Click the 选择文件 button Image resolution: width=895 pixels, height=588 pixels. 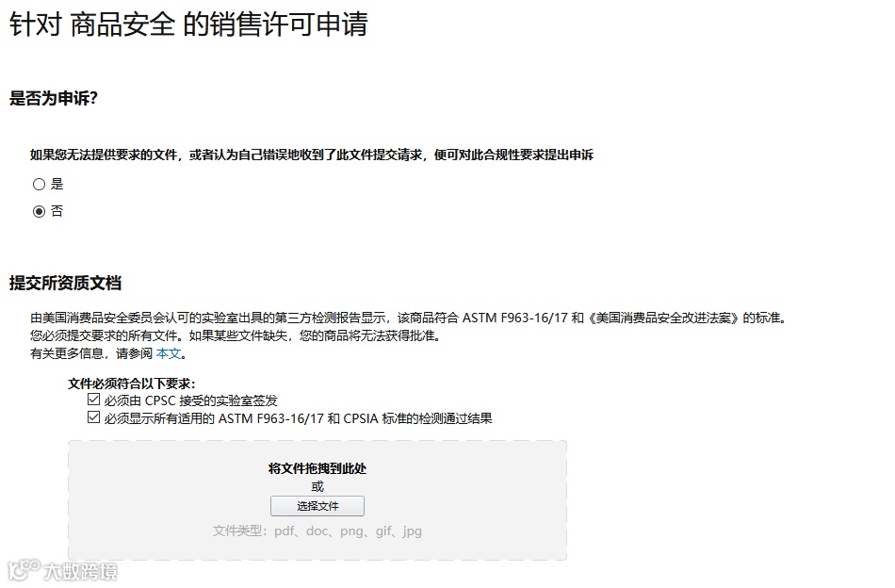coord(317,506)
